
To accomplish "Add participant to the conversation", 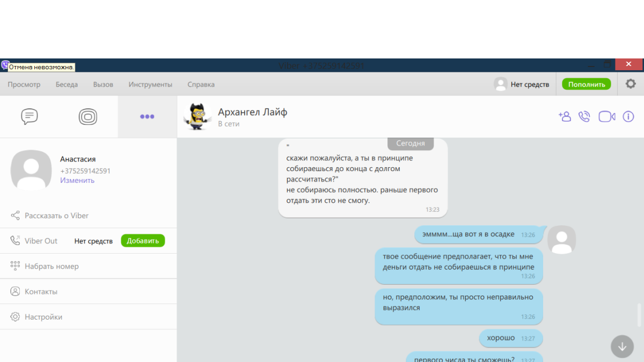I will [x=565, y=116].
